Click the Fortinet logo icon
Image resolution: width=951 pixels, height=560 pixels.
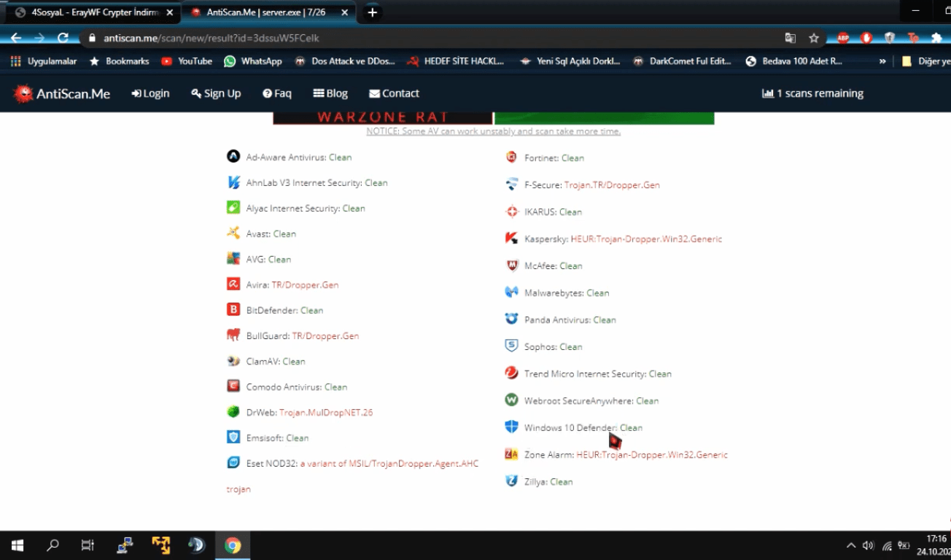point(511,157)
